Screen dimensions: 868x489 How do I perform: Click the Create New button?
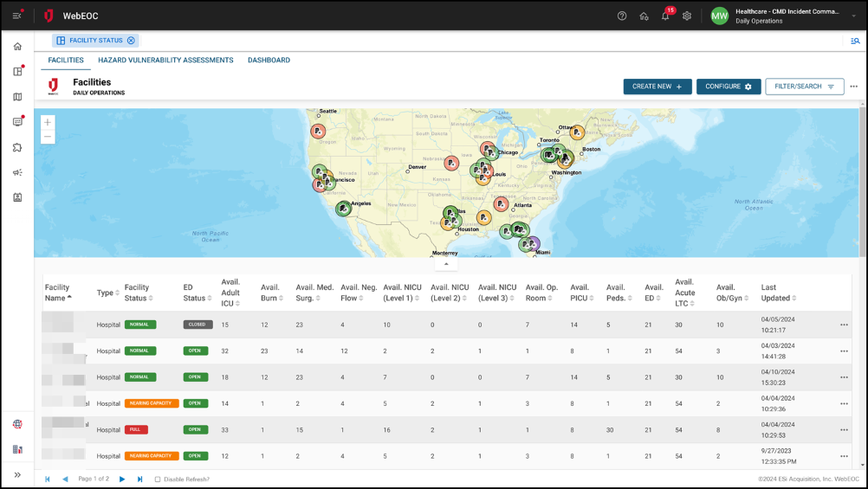(657, 87)
